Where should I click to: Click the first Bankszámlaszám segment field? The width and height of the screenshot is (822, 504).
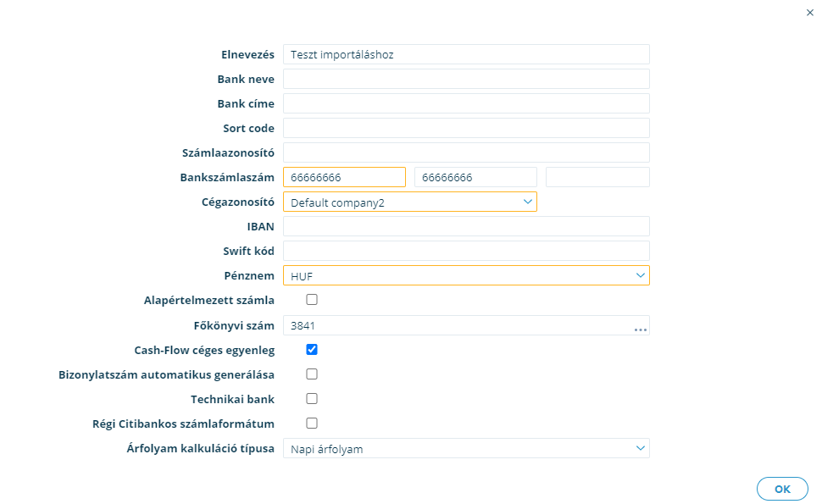click(x=344, y=177)
